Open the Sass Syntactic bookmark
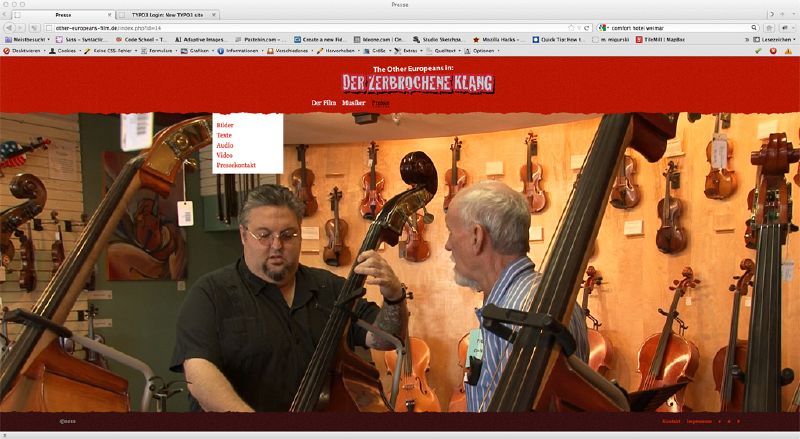This screenshot has width=800, height=439. (x=81, y=39)
